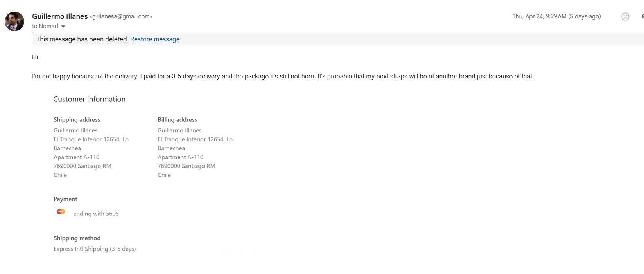The height and width of the screenshot is (274, 644).
Task: Click the "ending with 5605" card text
Action: 96,214
